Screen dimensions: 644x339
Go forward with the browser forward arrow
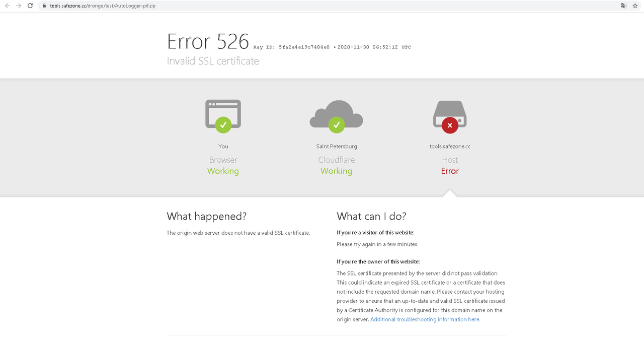click(19, 6)
